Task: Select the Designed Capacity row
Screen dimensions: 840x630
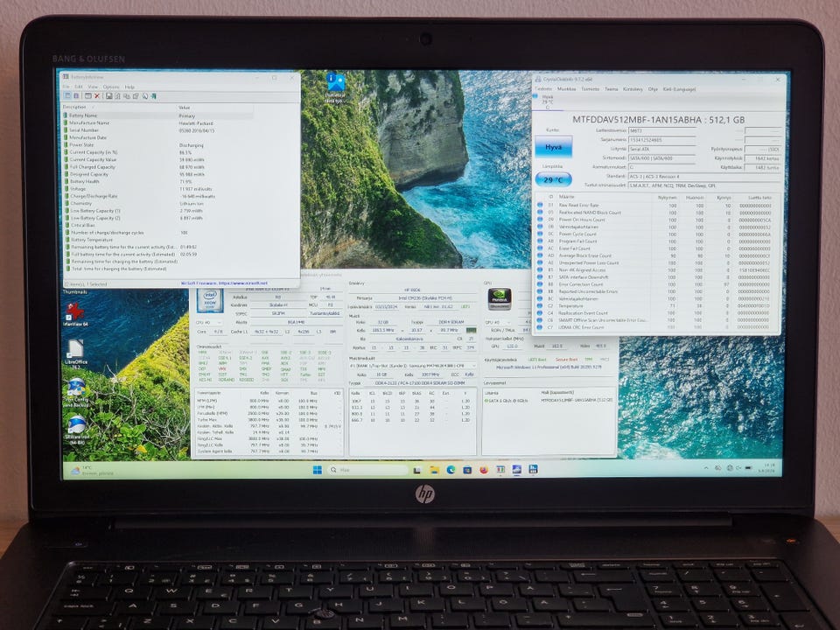Action: pyautogui.click(x=158, y=174)
